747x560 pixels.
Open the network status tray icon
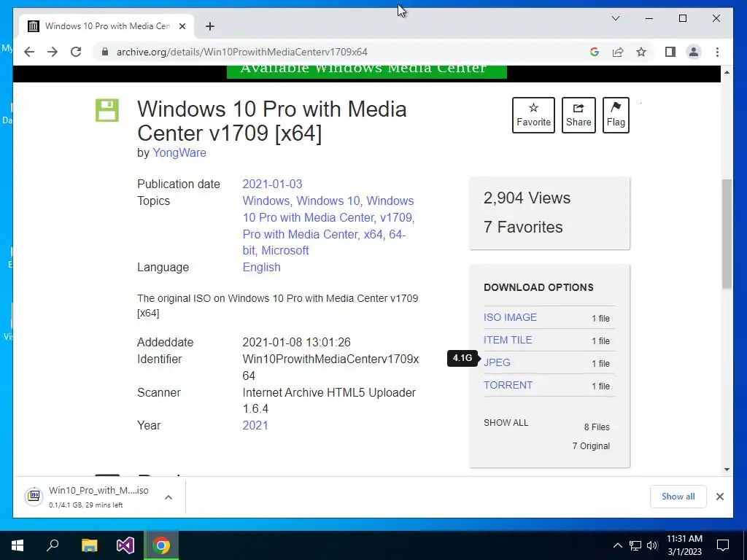pos(635,545)
